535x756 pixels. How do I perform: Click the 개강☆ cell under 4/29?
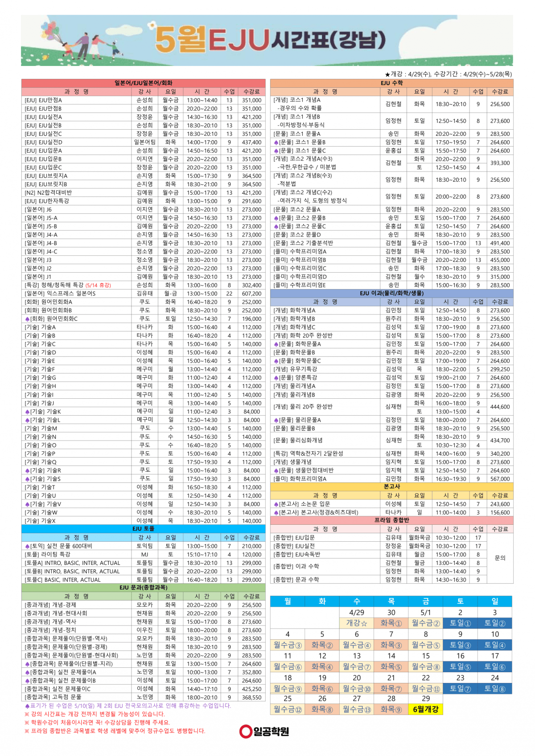click(x=356, y=623)
